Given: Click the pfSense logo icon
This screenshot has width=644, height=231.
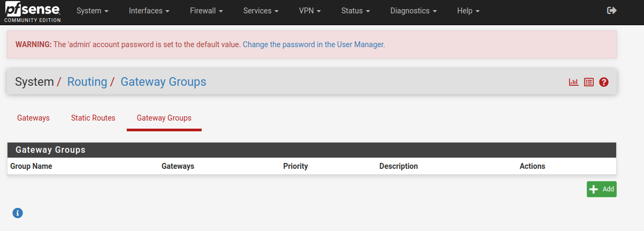Looking at the screenshot, I should click(x=33, y=12).
